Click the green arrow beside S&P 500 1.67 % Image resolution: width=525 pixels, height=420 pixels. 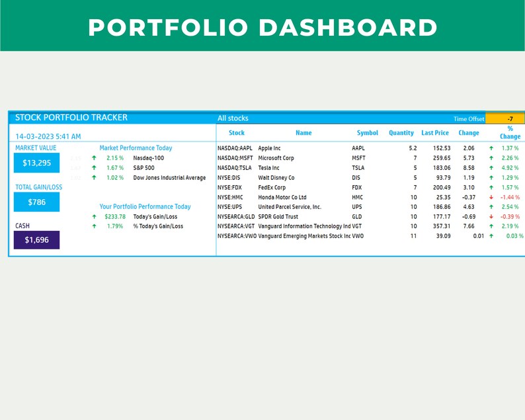94,168
